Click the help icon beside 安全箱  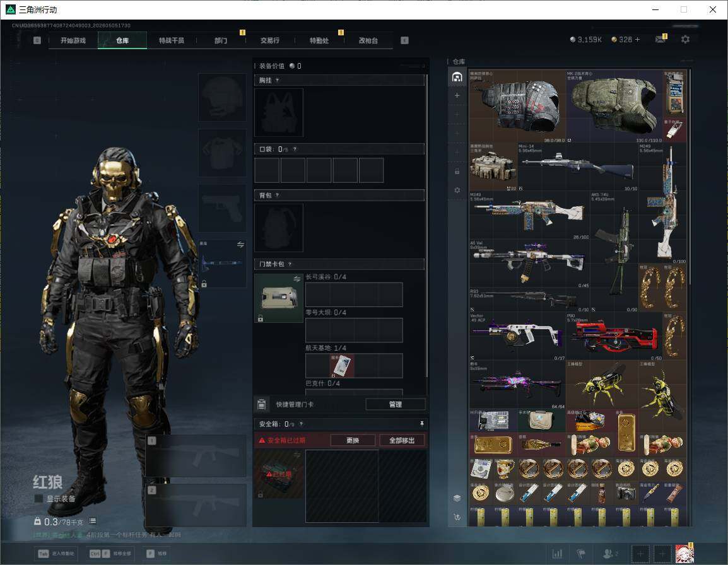click(302, 424)
